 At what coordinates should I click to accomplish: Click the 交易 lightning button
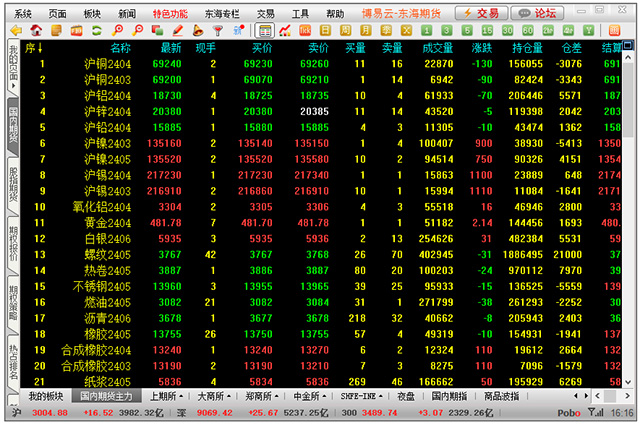[482, 13]
